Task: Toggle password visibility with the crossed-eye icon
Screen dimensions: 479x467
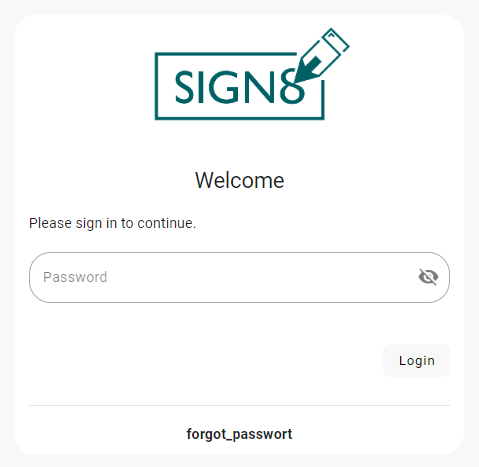Action: point(428,277)
